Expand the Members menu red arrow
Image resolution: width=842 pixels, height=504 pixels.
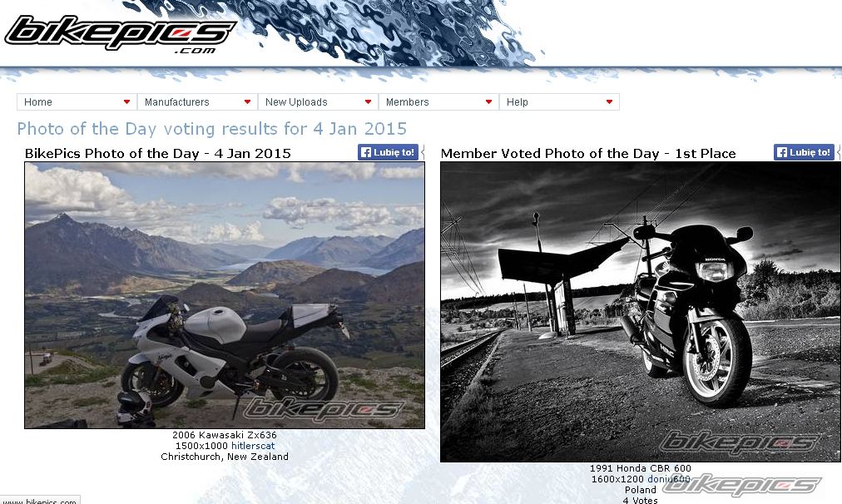tap(488, 102)
